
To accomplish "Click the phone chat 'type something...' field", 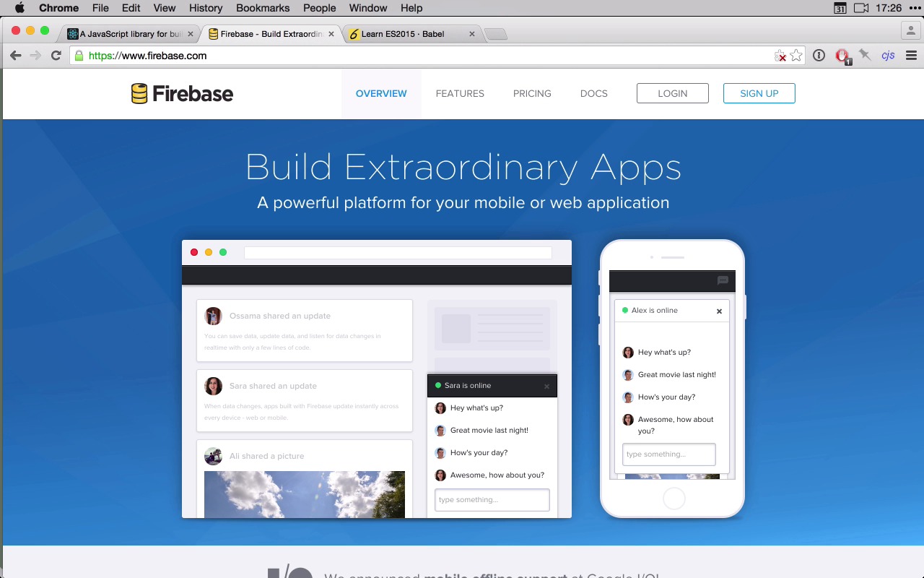I will 669,454.
